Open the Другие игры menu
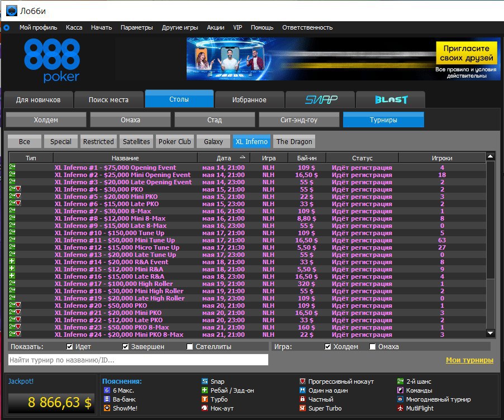 pos(180,27)
